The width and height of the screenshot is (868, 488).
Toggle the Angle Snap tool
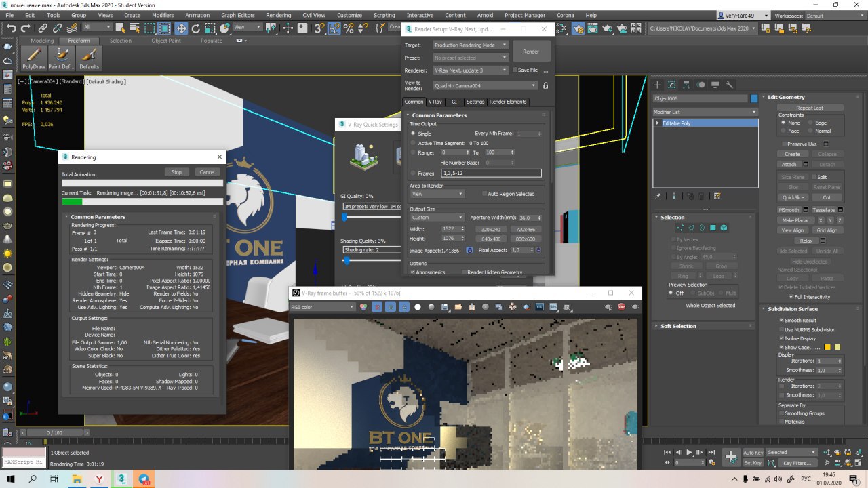(x=334, y=28)
